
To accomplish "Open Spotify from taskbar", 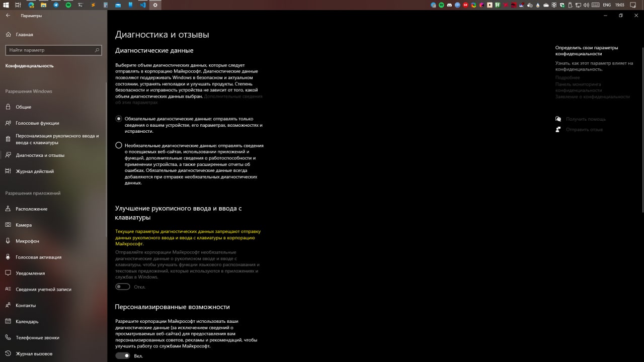I will click(x=68, y=5).
